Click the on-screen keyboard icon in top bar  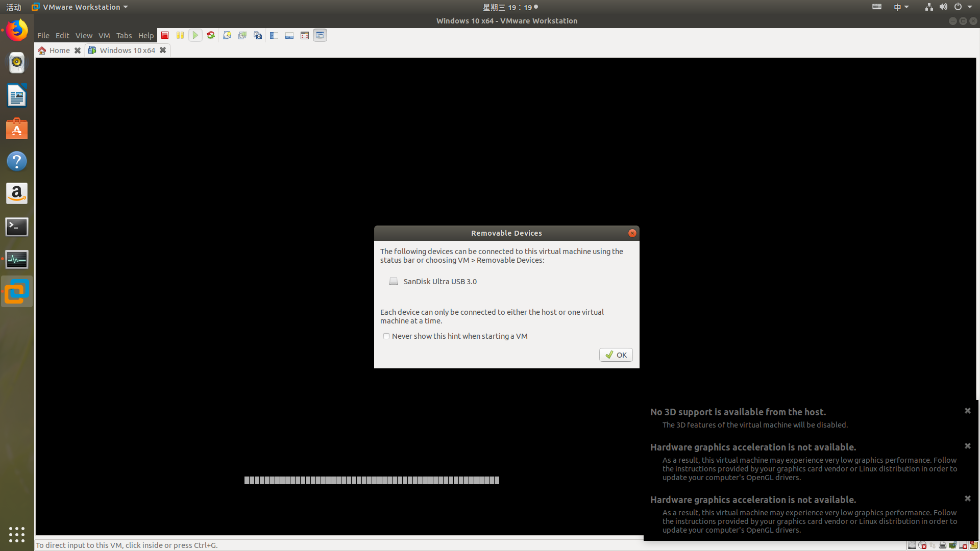coord(877,7)
